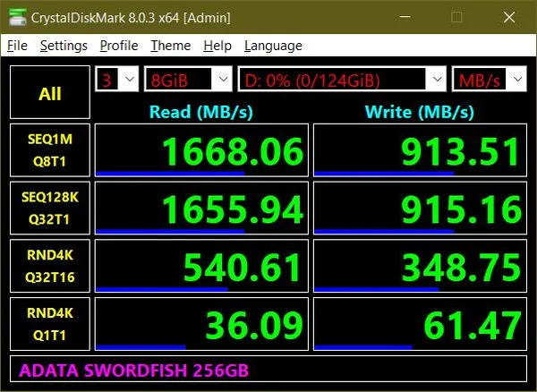
Task: Click the 540.61 RND4K Q32T16 read result
Action: point(201,266)
